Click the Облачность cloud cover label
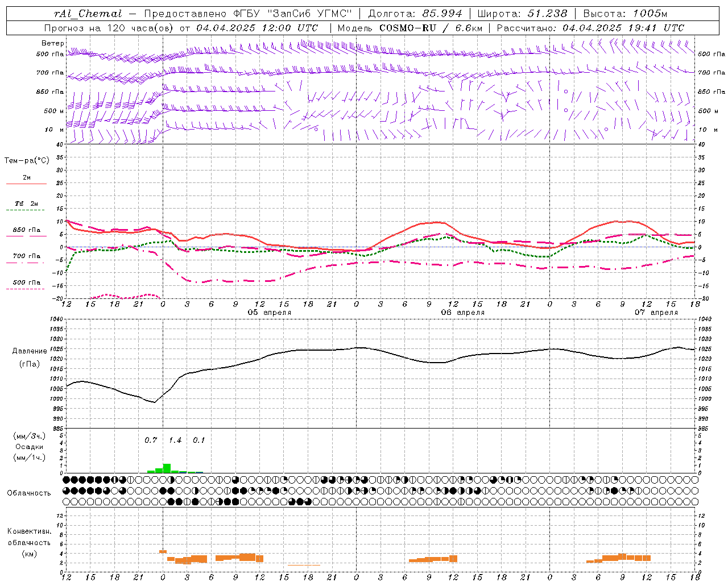Screen dimensions: 728x582 point(29,493)
